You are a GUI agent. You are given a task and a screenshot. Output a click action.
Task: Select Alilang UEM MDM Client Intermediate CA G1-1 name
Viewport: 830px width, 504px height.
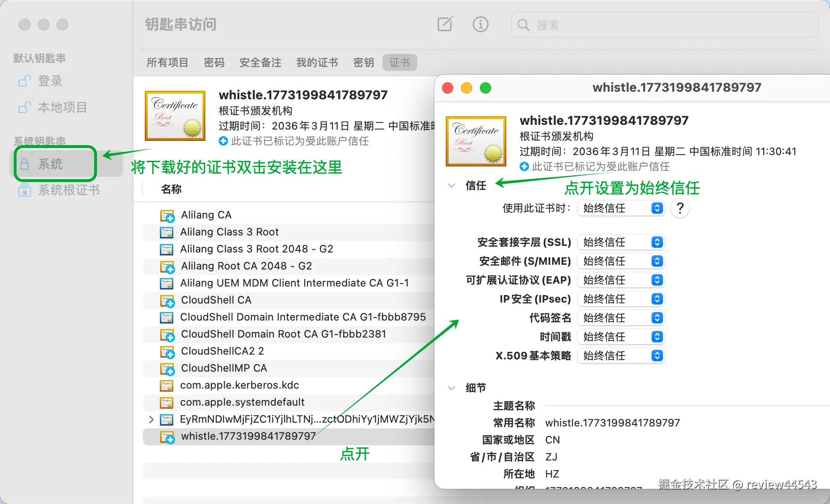click(x=294, y=283)
